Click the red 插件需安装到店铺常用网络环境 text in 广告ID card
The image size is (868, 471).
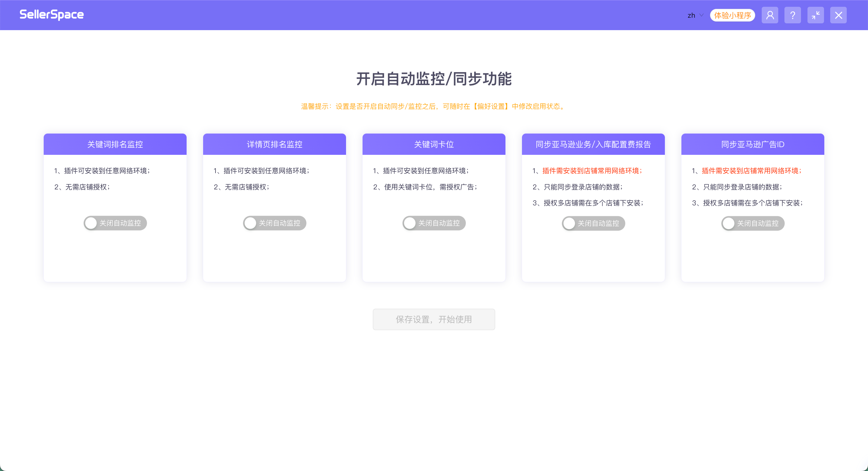pos(751,170)
